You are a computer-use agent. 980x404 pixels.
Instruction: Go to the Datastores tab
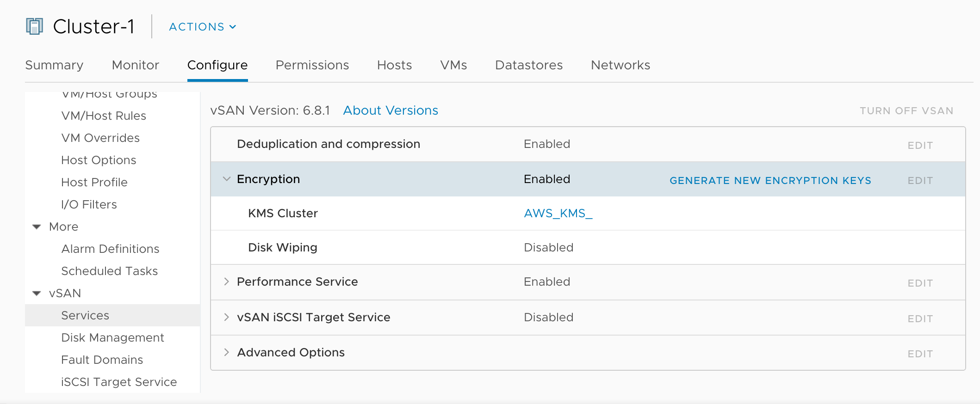pyautogui.click(x=528, y=65)
